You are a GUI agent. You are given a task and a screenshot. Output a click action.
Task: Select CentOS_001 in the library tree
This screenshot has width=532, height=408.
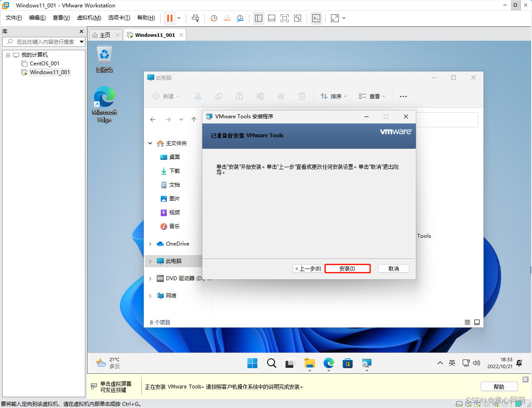[44, 63]
